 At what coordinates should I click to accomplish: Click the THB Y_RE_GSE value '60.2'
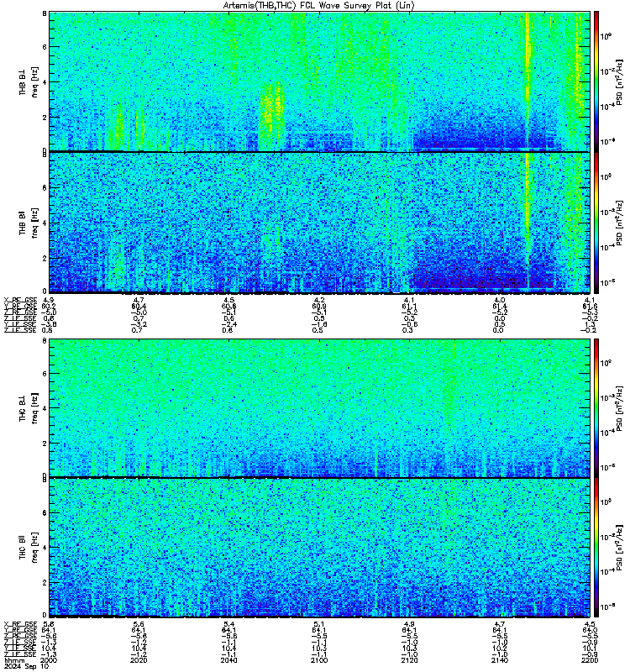click(49, 306)
